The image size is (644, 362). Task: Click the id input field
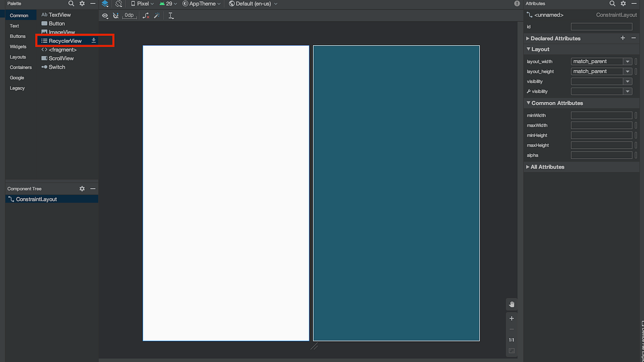point(601,26)
